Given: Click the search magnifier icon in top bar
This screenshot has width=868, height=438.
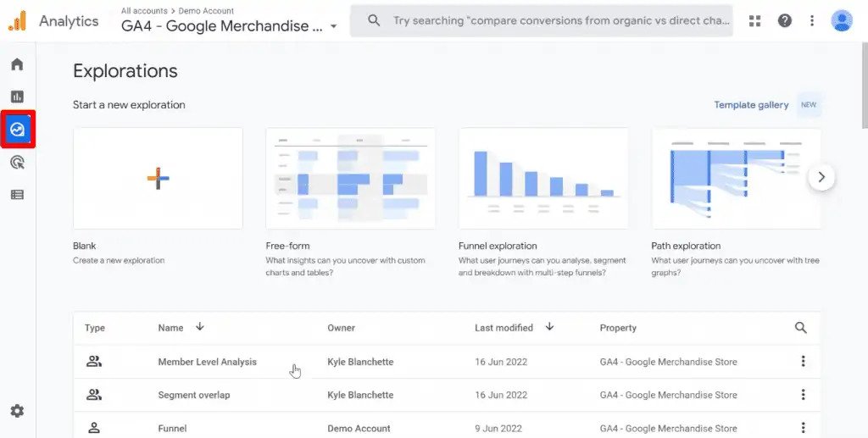Looking at the screenshot, I should [x=374, y=21].
